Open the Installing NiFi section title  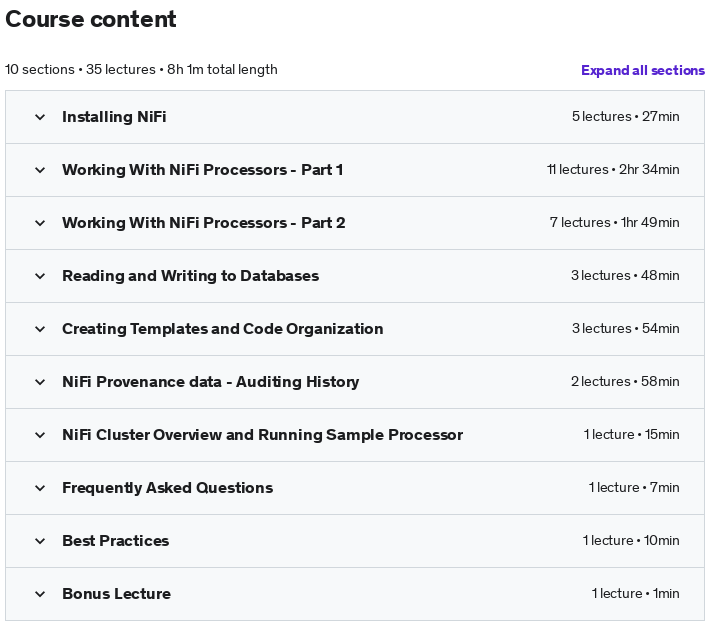click(114, 117)
